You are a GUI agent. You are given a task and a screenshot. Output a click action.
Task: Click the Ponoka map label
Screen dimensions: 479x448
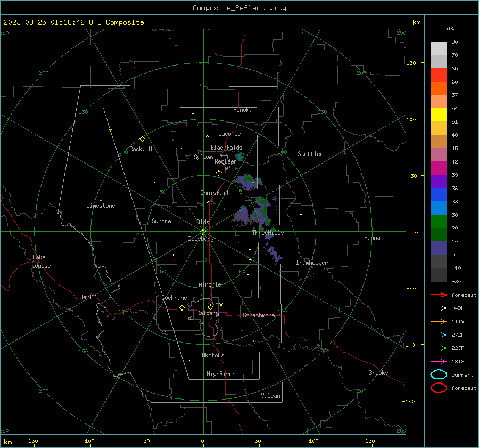[x=243, y=110]
